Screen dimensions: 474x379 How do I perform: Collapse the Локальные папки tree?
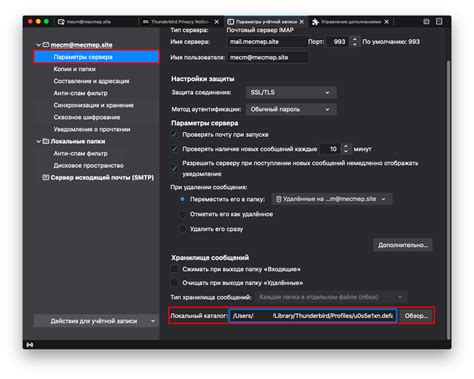[x=38, y=141]
